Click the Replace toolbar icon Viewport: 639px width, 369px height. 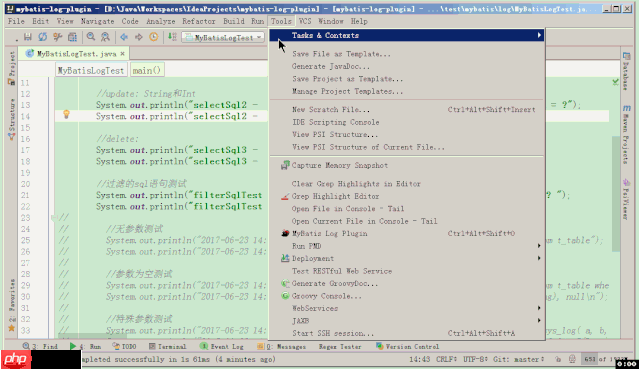point(106,37)
